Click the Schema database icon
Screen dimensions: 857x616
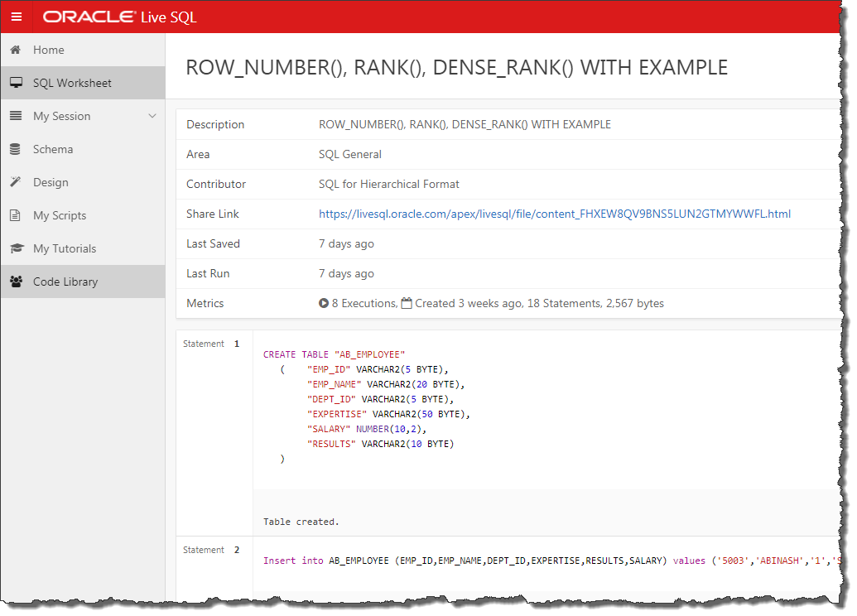pyautogui.click(x=15, y=149)
